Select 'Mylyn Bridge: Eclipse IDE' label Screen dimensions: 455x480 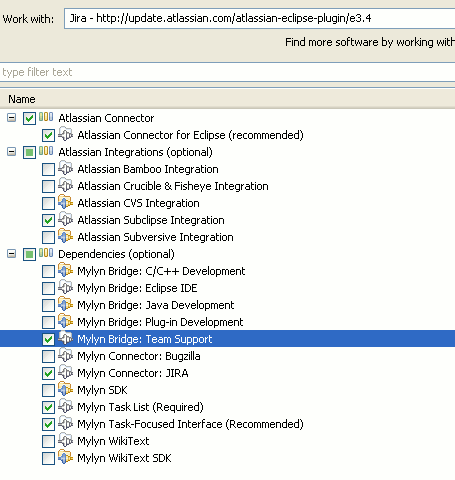coord(137,288)
